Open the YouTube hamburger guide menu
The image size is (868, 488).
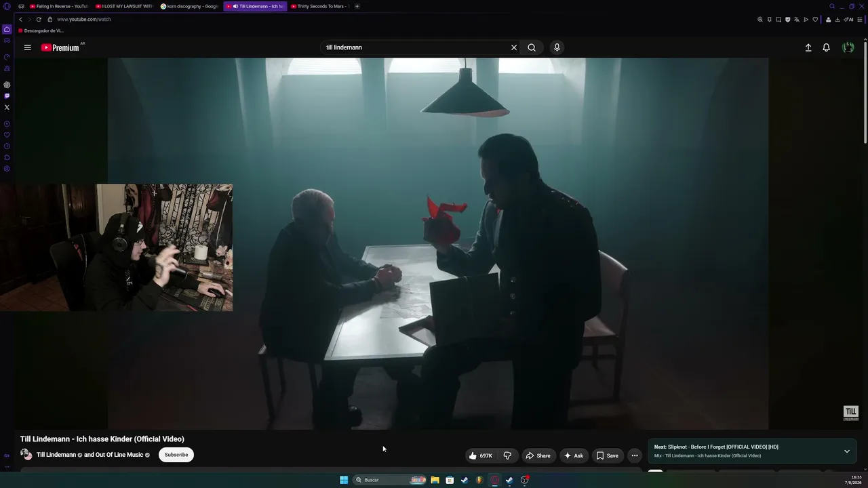[27, 47]
